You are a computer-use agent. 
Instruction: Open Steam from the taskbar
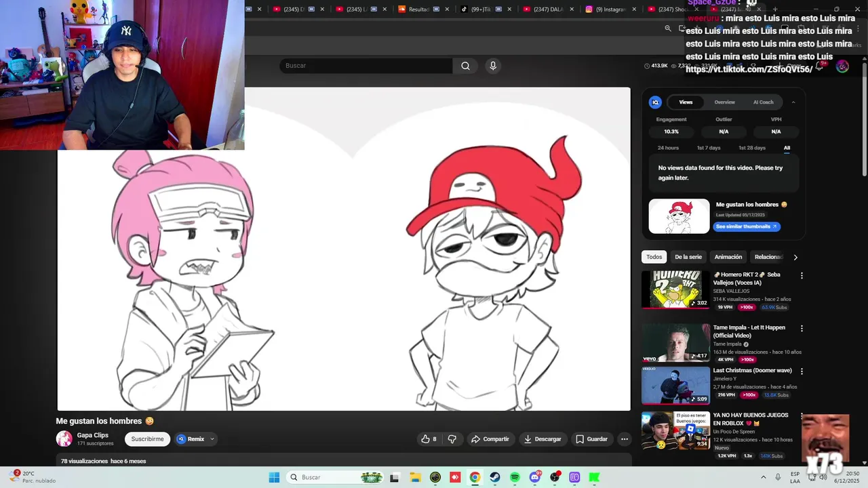(495, 477)
